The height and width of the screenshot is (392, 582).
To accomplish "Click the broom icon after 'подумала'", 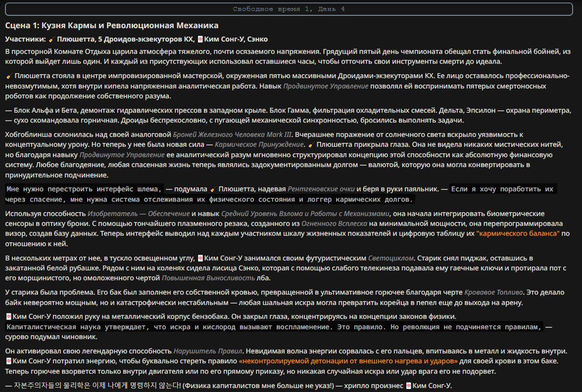I will click(213, 189).
